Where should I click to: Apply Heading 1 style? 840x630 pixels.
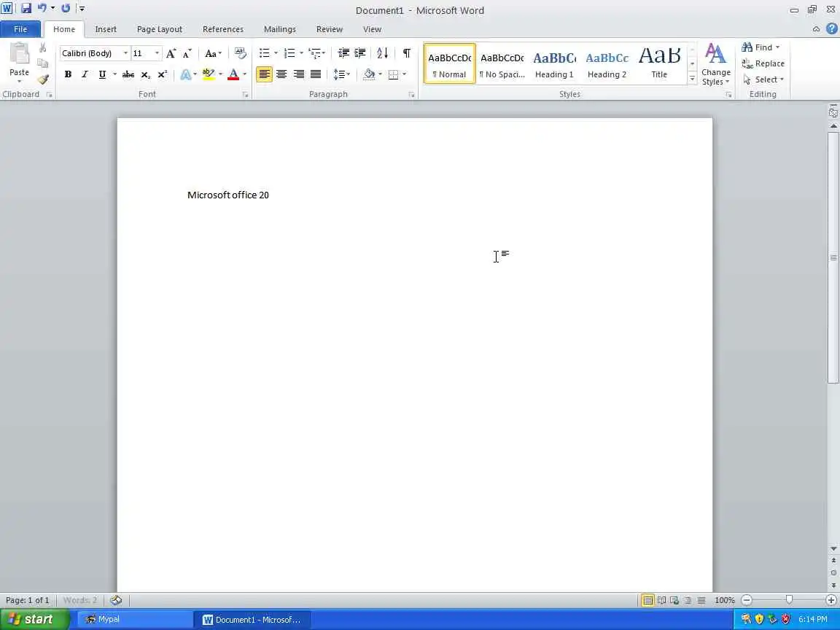click(x=554, y=63)
